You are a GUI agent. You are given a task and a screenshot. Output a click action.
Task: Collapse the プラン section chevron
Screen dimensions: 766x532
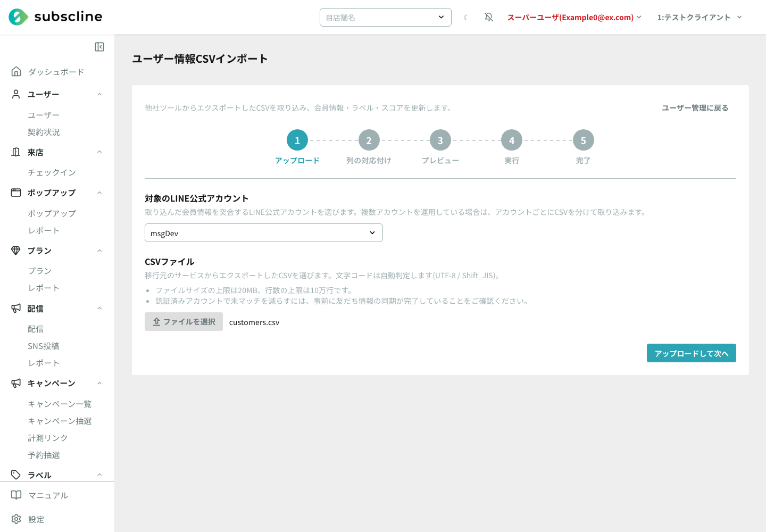(x=99, y=251)
